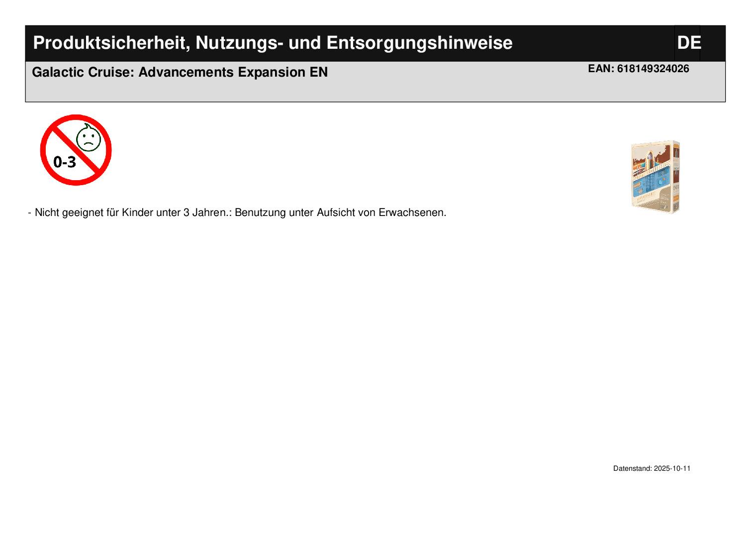The width and height of the screenshot is (756, 535).
Task: Click the "0-3" text inside warning symbol
Action: [65, 162]
